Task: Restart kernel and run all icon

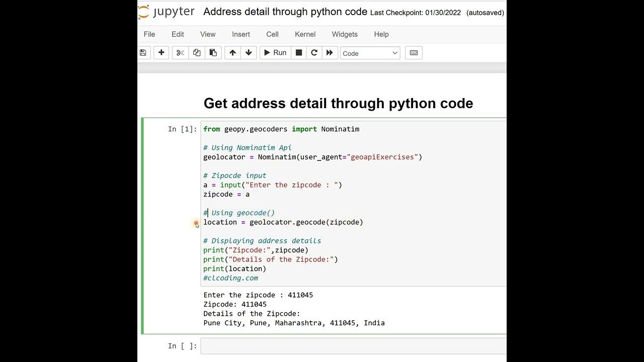Action: [330, 53]
